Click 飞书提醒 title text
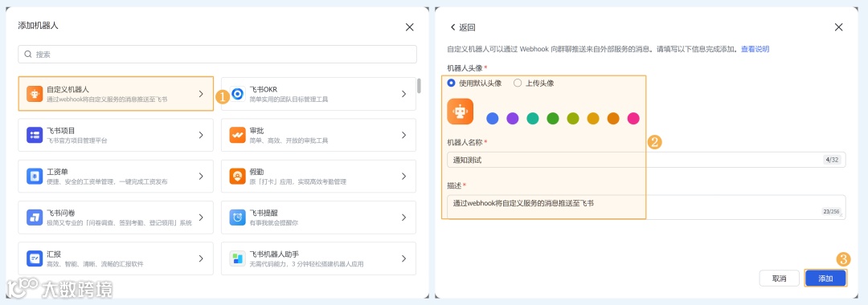868x305 pixels. click(x=264, y=213)
